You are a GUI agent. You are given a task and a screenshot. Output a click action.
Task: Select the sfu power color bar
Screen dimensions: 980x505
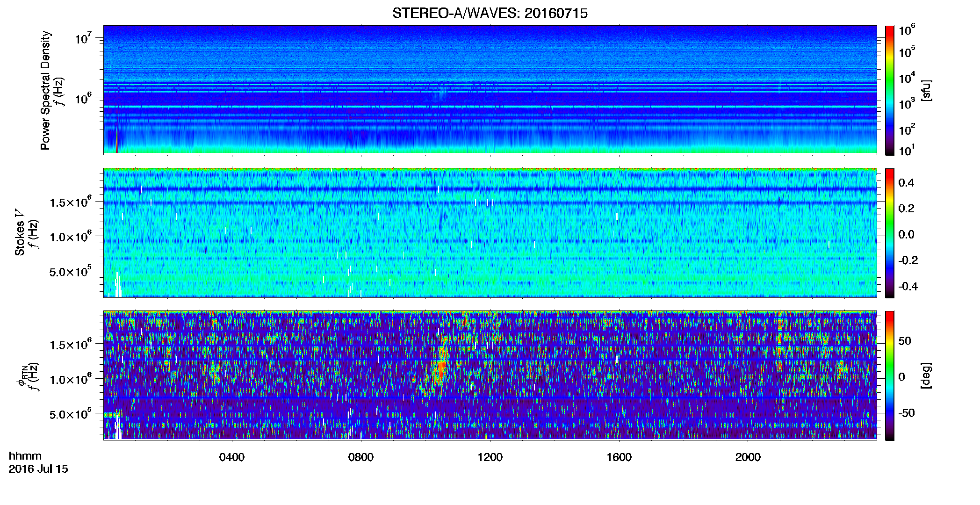point(890,90)
